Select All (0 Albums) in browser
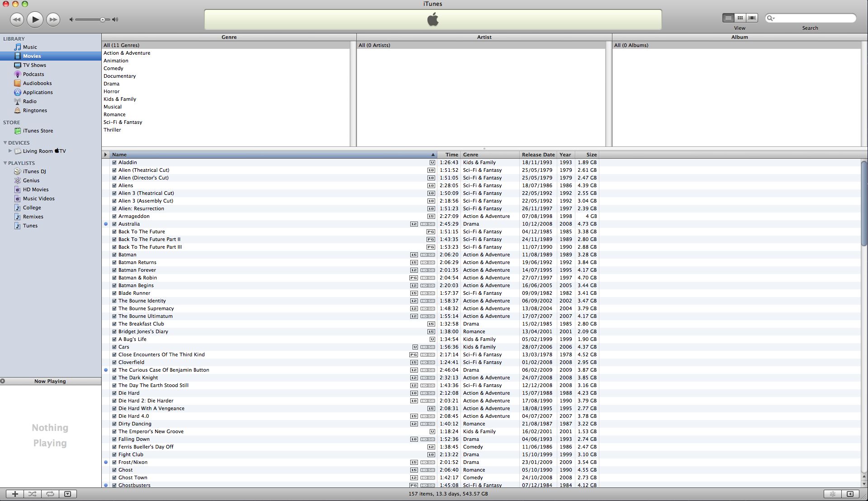This screenshot has width=868, height=501. [736, 45]
